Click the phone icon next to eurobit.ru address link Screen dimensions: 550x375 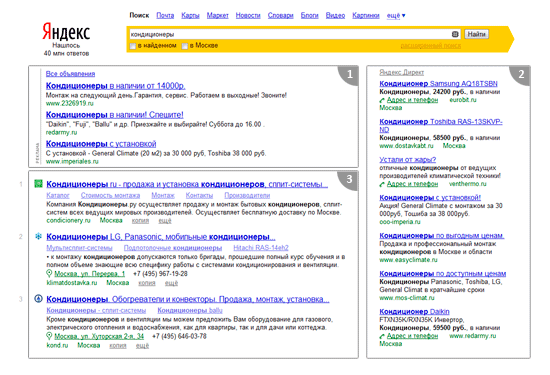[x=382, y=100]
